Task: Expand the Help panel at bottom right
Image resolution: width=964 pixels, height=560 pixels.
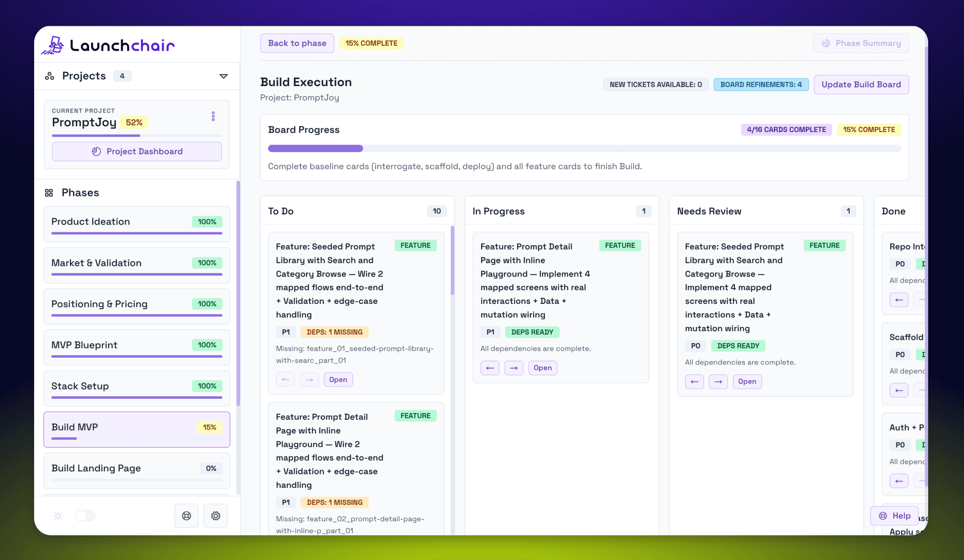Action: [894, 516]
